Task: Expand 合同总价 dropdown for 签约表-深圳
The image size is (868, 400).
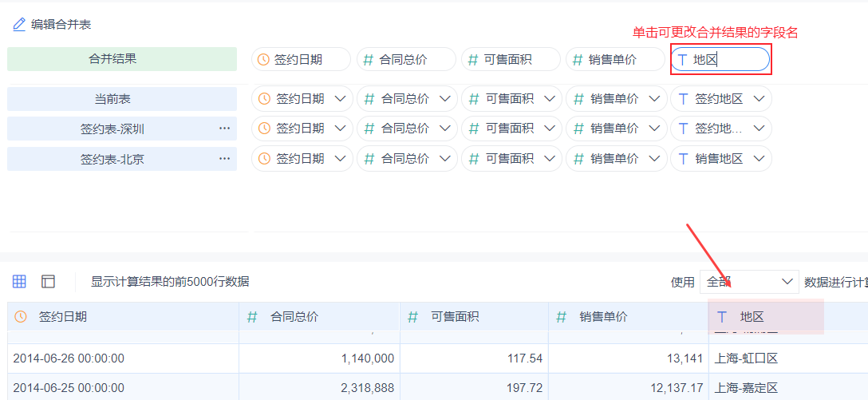Action: (x=444, y=129)
